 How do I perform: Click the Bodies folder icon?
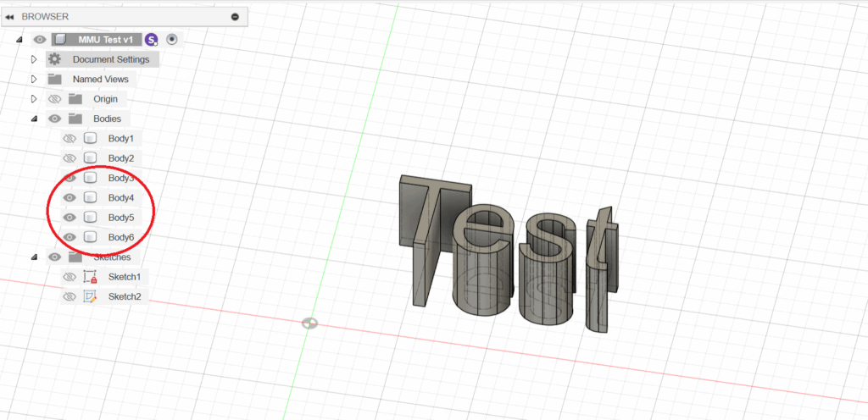[75, 119]
